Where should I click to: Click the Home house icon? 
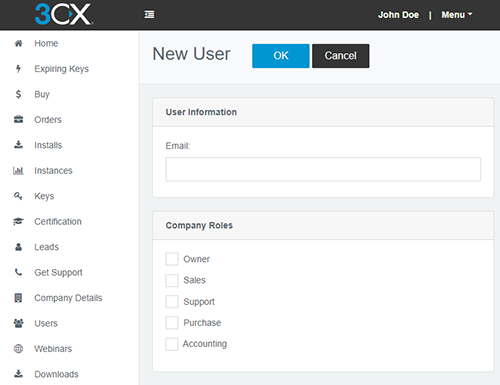coord(18,43)
